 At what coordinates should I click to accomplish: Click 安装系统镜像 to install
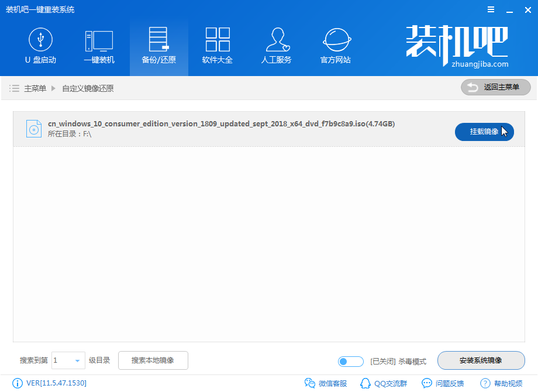481,360
